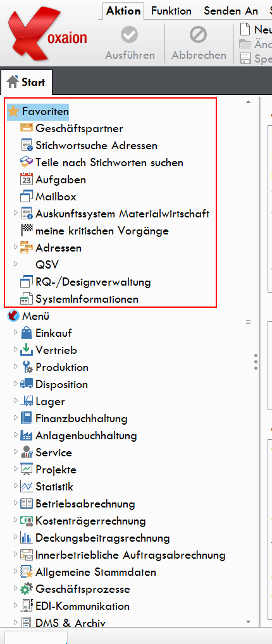Click the Disposition truck icon
The height and width of the screenshot is (644, 272).
27,384
